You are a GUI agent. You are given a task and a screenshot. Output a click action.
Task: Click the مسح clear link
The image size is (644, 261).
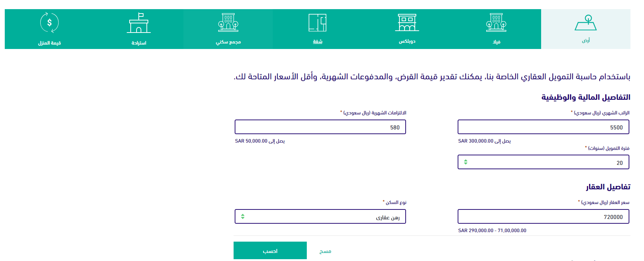pyautogui.click(x=325, y=251)
